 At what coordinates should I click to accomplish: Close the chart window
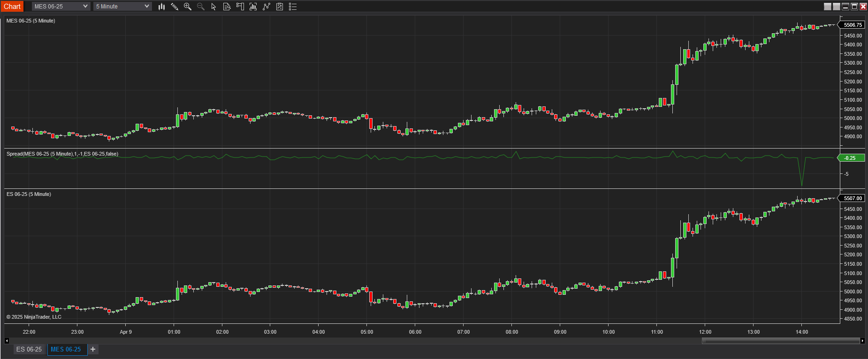[863, 7]
